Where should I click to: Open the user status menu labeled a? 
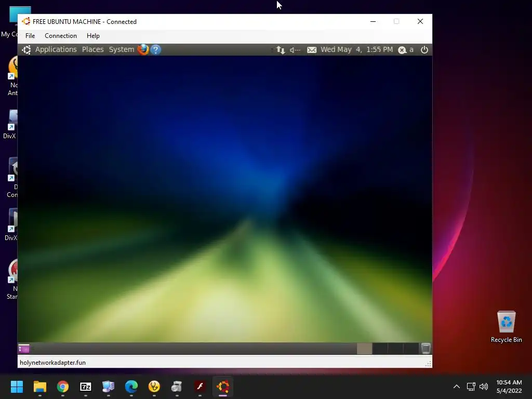click(406, 50)
